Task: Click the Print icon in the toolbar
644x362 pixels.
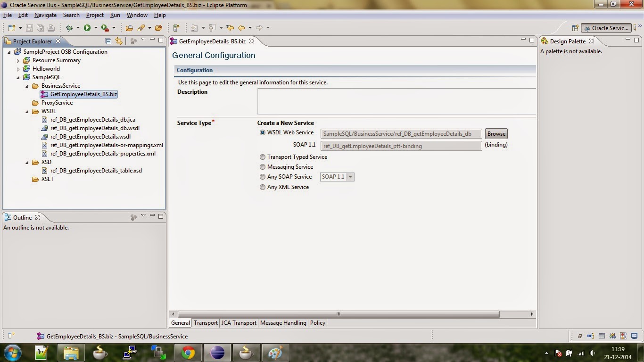Action: pos(51,27)
